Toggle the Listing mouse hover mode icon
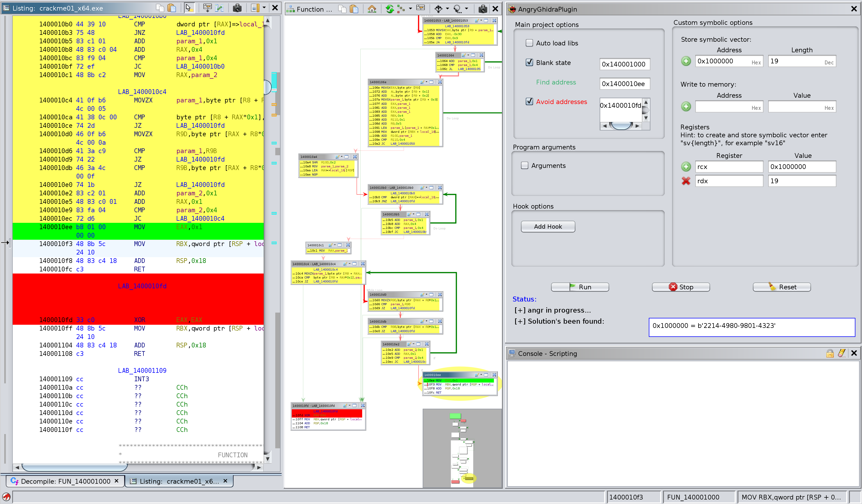Viewport: 862px width, 504px height. tap(189, 8)
